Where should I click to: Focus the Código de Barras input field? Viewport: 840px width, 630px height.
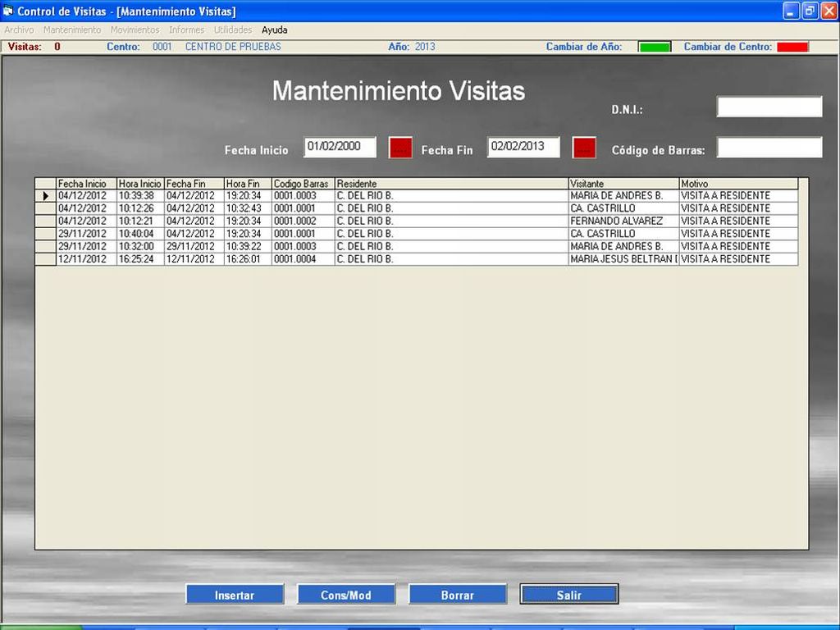769,148
